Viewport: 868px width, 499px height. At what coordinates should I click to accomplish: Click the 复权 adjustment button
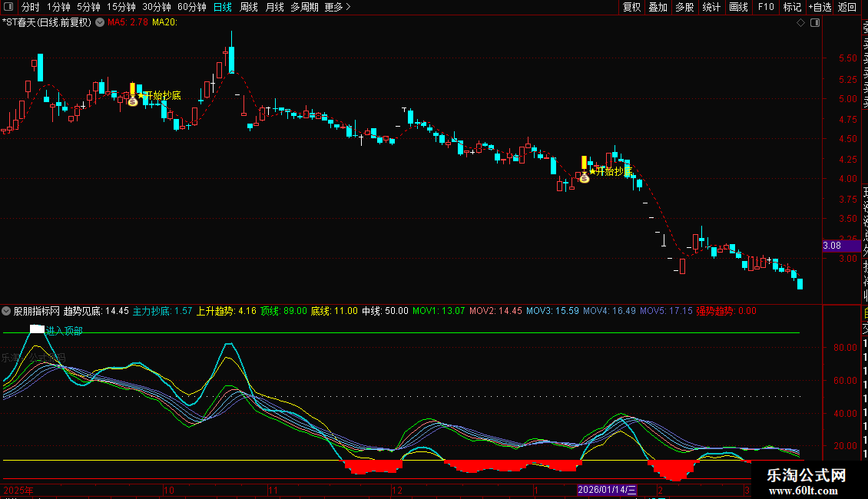tap(631, 7)
